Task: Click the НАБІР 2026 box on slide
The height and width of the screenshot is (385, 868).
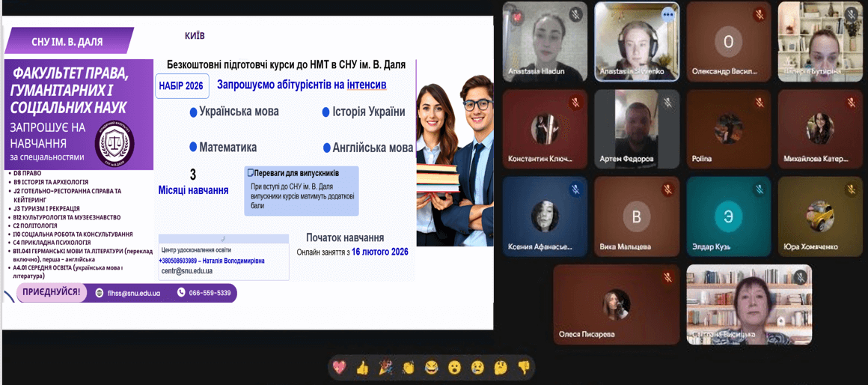Action: pyautogui.click(x=182, y=86)
